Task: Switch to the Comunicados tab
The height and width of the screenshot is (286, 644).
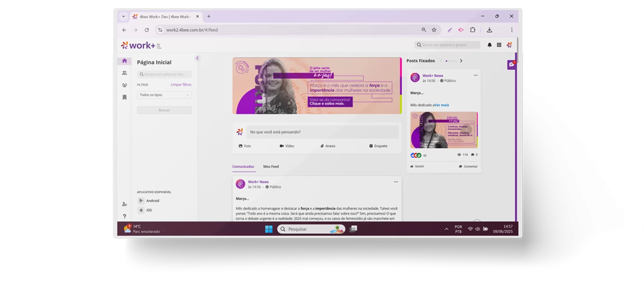Action: (243, 167)
